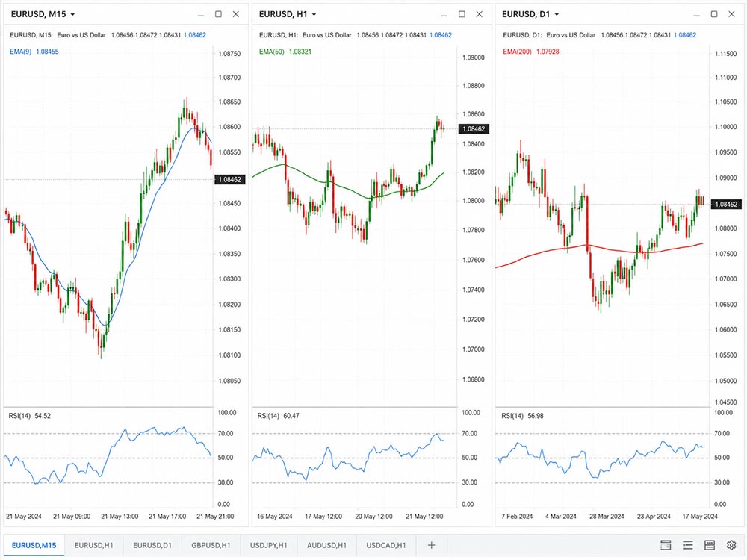747x560 pixels.
Task: Maximize the EURUSD, D1 chart window
Action: pyautogui.click(x=714, y=14)
